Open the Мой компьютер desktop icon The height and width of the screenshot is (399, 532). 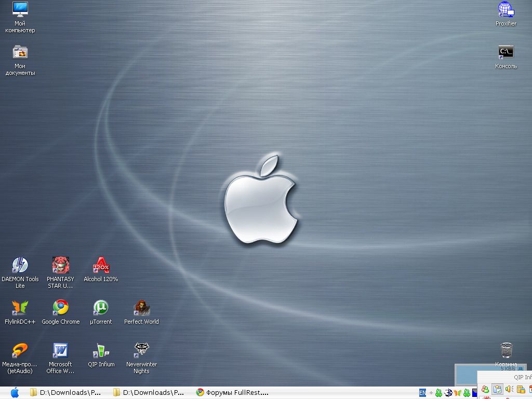point(20,17)
